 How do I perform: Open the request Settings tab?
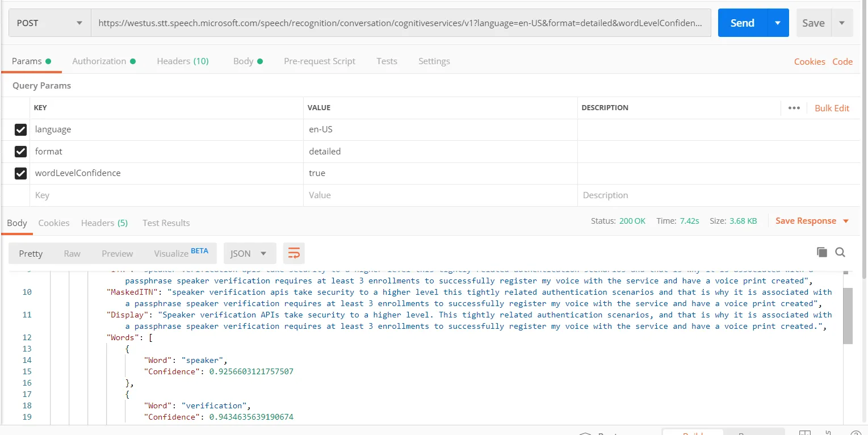pos(434,61)
